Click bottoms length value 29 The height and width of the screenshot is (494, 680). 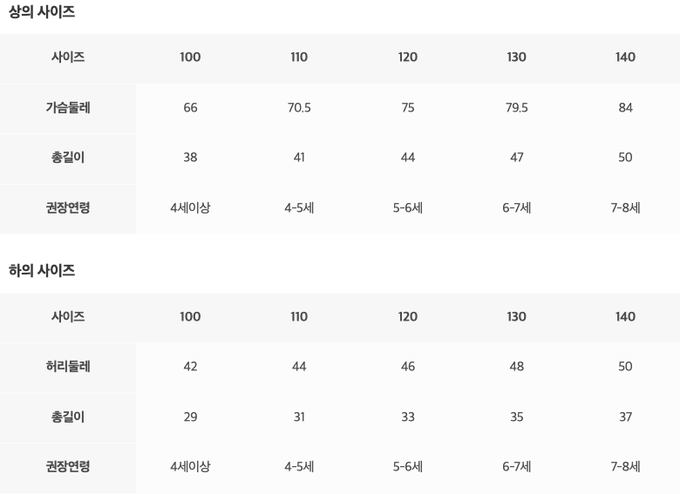tap(190, 417)
